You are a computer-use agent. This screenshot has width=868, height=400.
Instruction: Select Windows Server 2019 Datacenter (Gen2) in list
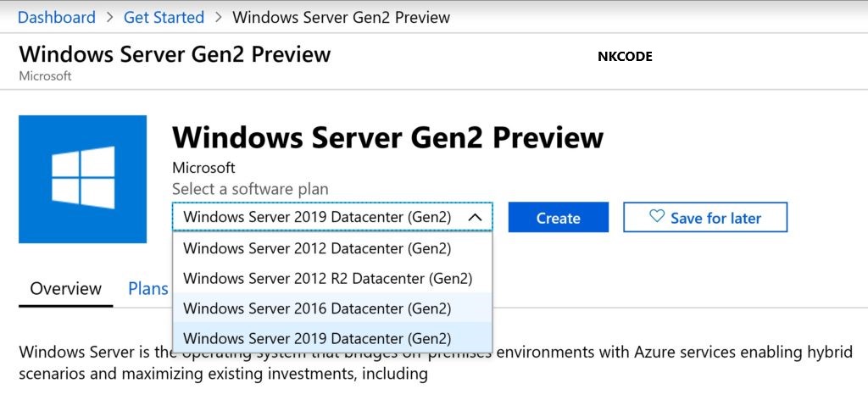pyautogui.click(x=317, y=337)
